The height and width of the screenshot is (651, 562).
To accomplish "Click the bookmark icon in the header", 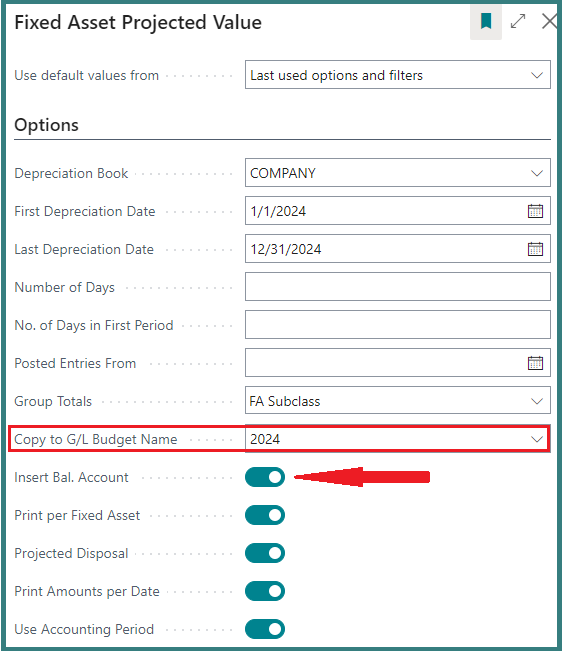I will click(486, 22).
